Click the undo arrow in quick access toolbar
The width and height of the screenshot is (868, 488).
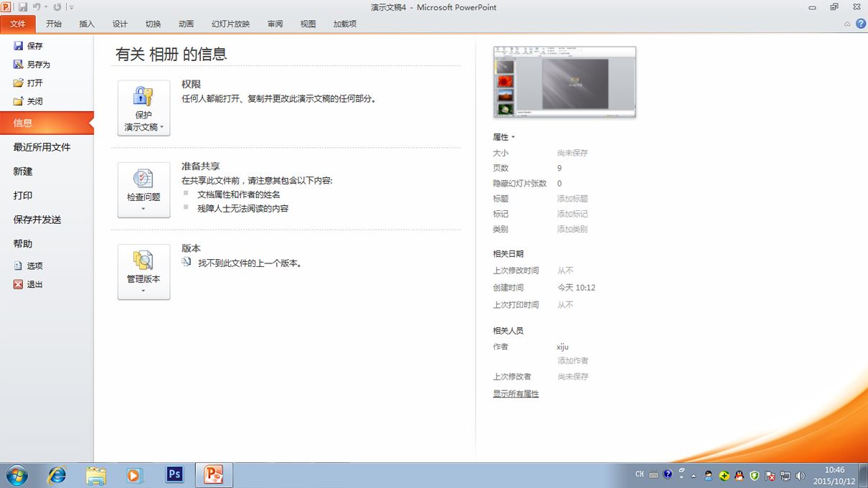36,7
